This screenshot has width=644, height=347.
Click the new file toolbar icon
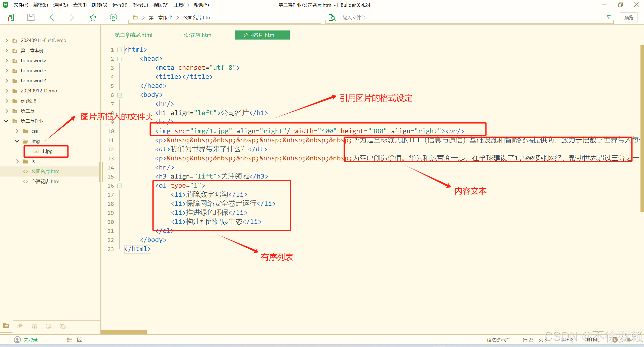coord(10,17)
